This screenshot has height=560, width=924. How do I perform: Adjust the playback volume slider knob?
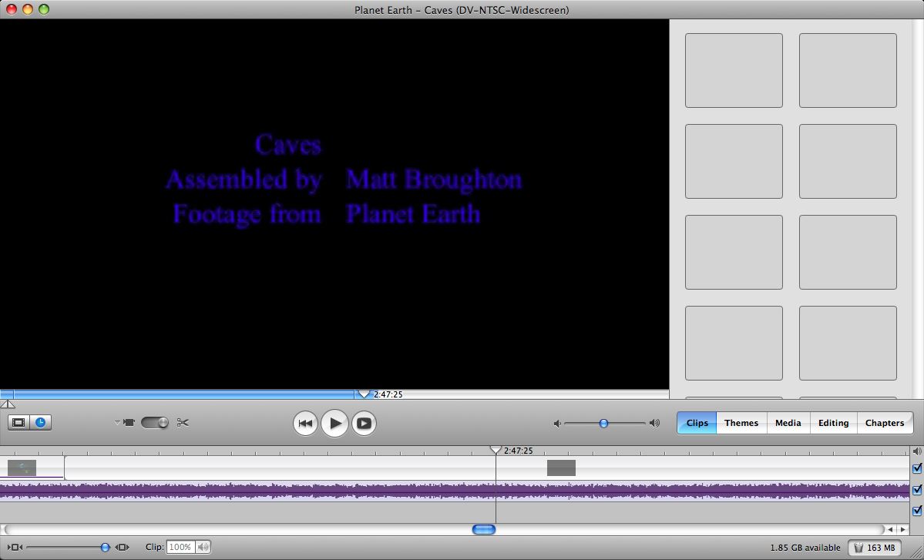point(603,424)
